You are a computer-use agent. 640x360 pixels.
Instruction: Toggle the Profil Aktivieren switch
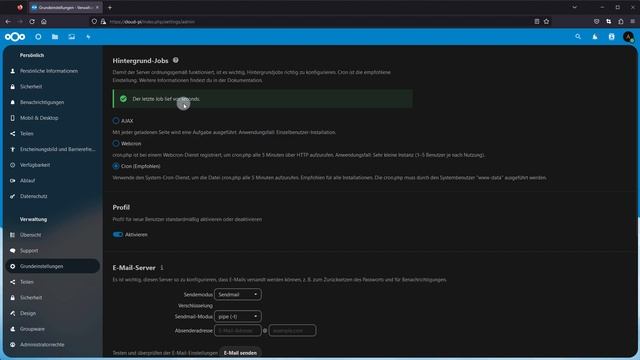click(118, 235)
